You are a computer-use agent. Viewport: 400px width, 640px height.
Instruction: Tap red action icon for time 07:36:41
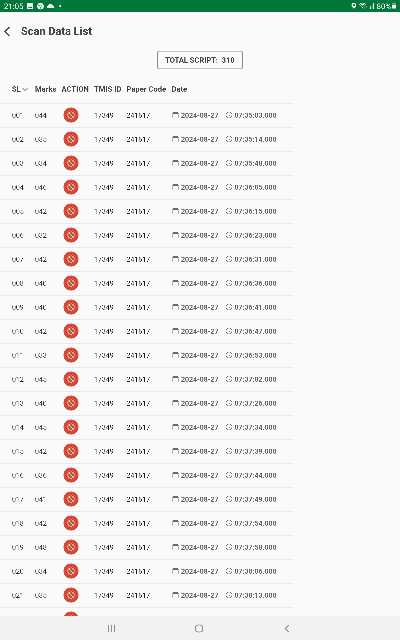71,307
